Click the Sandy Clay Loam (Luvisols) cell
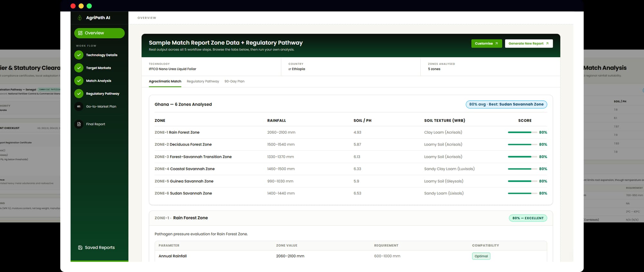 click(x=449, y=169)
